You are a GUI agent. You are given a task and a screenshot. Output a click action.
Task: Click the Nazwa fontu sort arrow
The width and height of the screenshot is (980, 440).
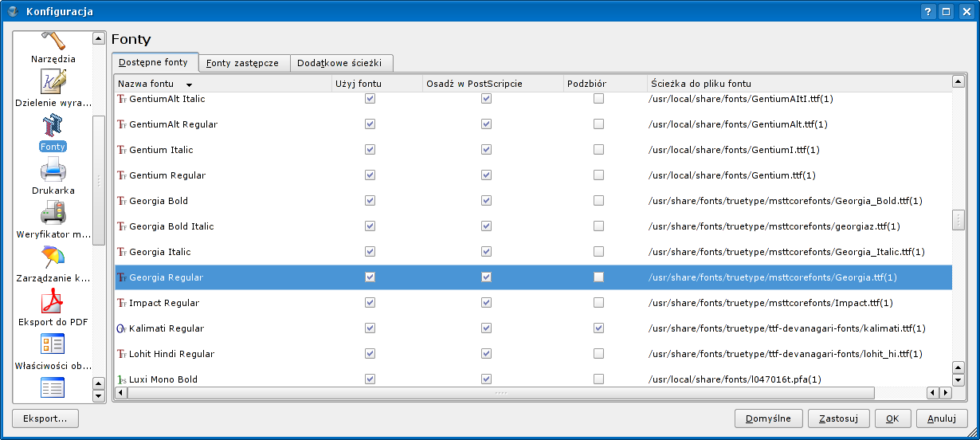[x=189, y=84]
